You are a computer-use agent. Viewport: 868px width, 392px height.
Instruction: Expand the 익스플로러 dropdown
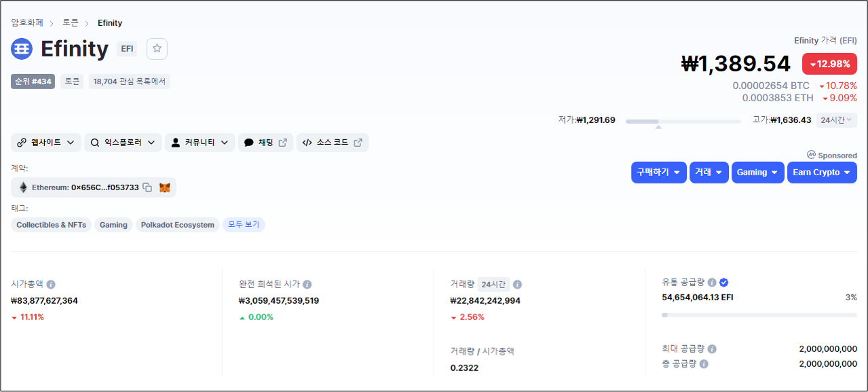pyautogui.click(x=123, y=143)
